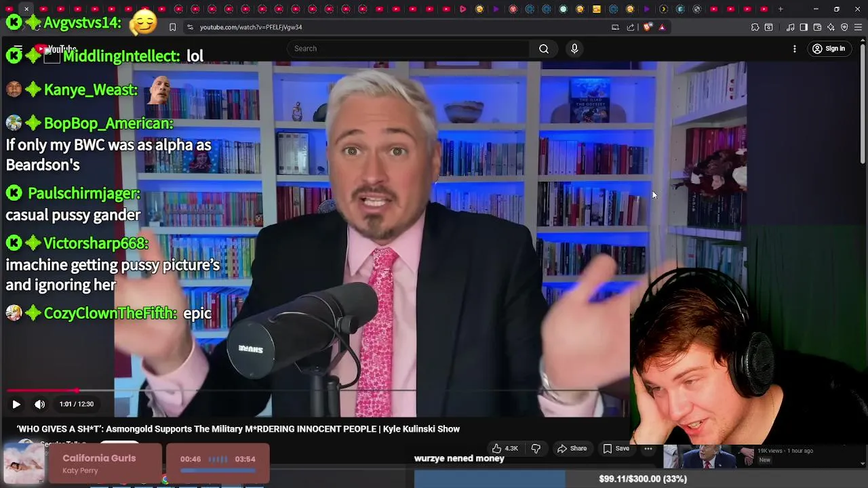Open the Brave Shields lion icon
Viewport: 868px width, 488px height.
pos(647,27)
